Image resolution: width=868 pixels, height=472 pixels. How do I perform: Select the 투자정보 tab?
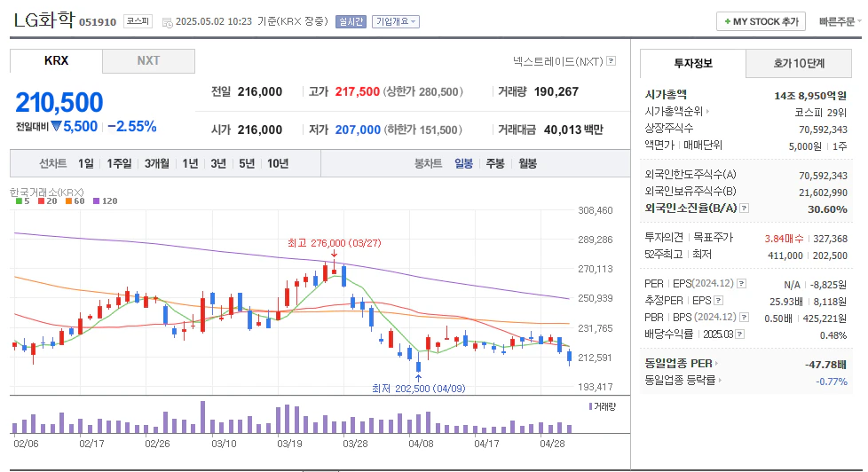click(x=693, y=63)
